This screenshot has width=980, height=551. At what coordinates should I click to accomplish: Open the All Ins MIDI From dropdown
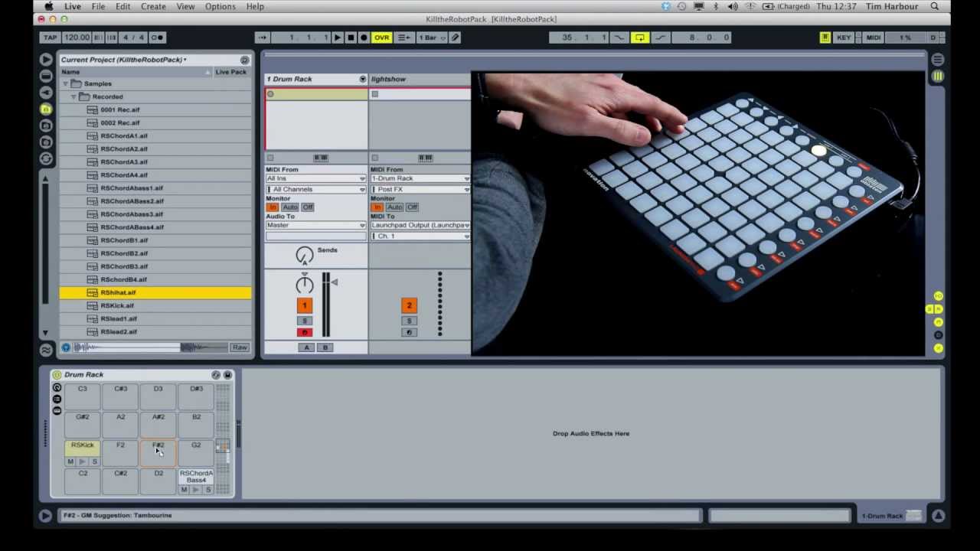[315, 178]
